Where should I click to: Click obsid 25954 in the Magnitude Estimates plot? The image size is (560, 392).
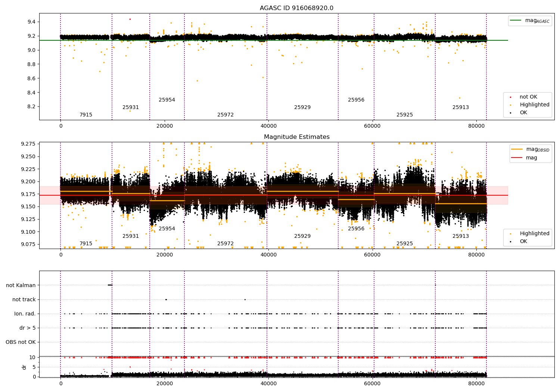tap(167, 229)
